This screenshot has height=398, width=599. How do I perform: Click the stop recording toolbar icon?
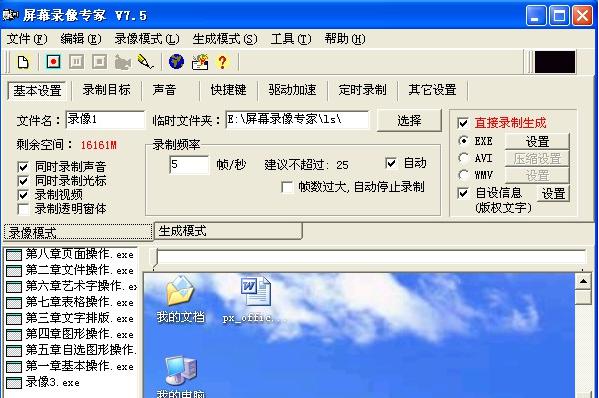99,61
